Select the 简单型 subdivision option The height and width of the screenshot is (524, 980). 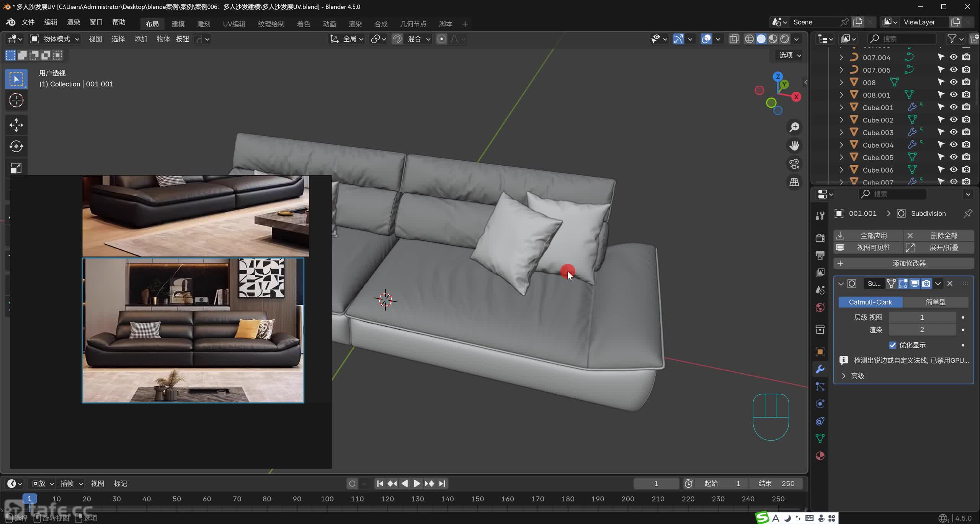[x=936, y=302]
